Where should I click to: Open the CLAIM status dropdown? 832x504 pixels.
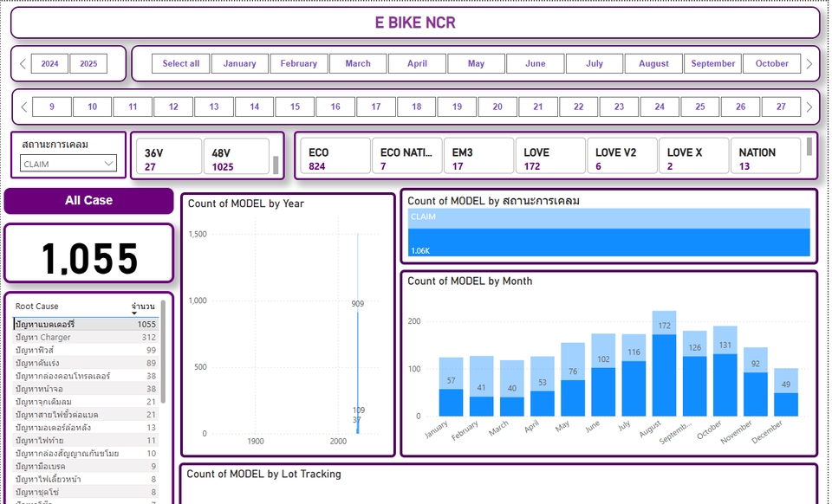pos(68,164)
